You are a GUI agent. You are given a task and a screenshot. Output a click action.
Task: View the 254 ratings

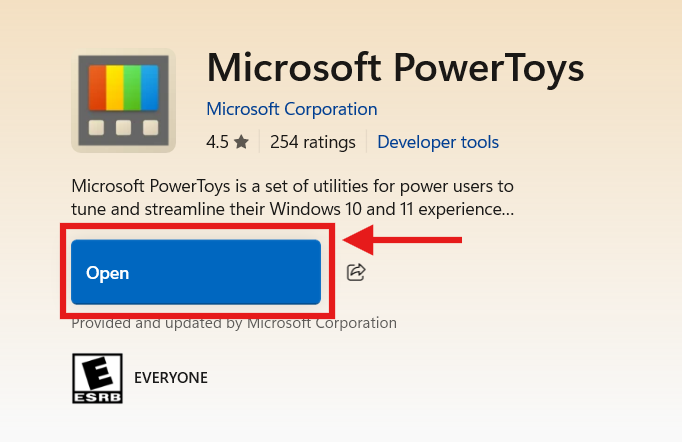(x=312, y=142)
